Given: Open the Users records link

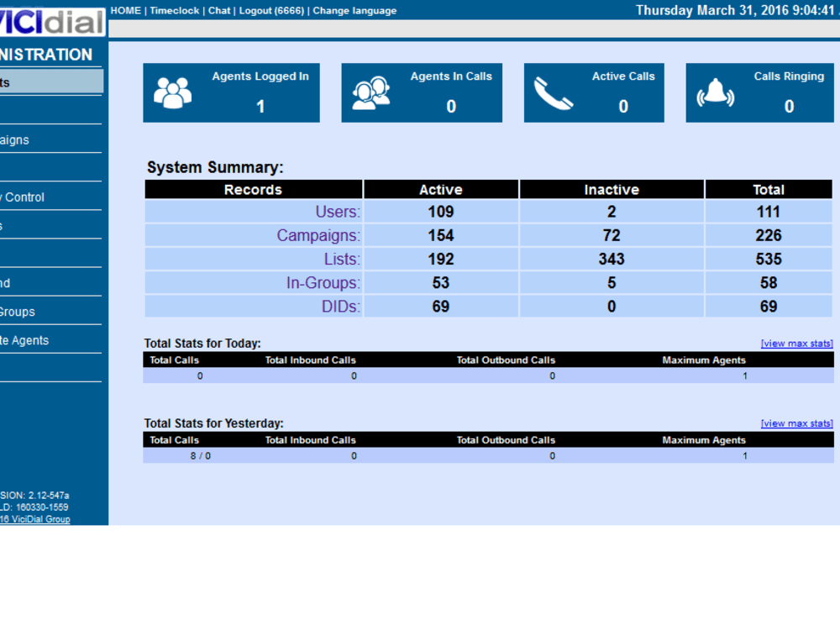Looking at the screenshot, I should click(338, 212).
